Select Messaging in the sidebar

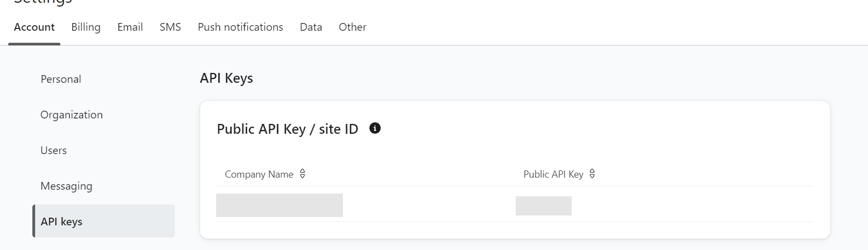(66, 186)
